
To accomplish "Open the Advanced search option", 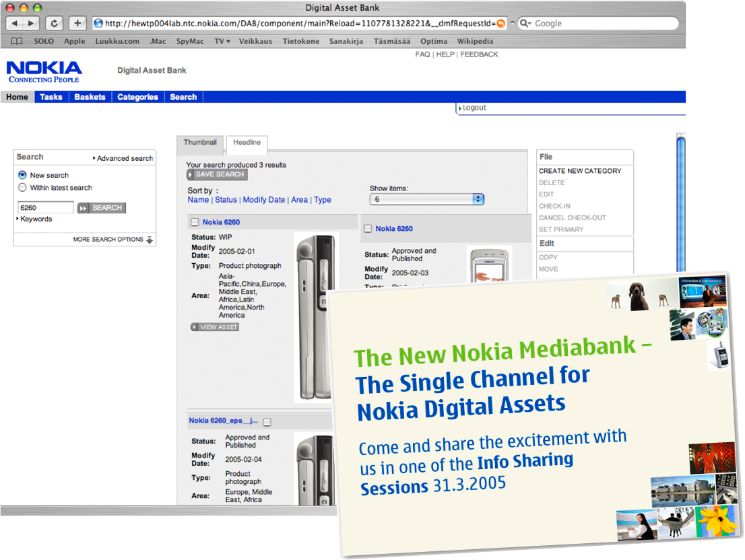I will click(123, 158).
